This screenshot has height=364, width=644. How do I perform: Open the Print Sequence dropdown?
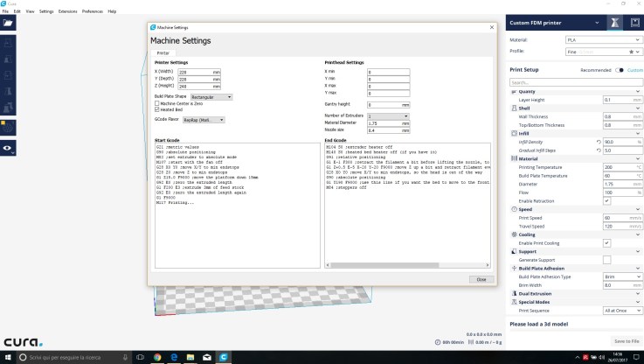coord(623,311)
